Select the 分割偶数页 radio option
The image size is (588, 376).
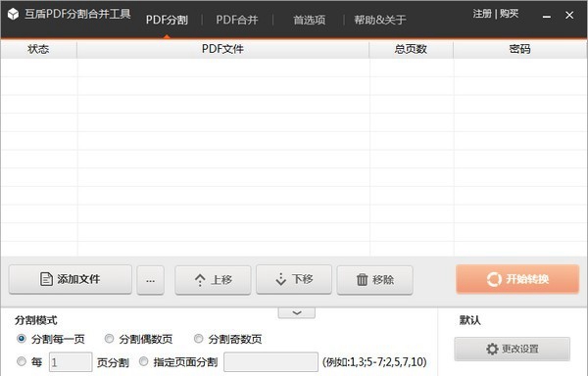coord(109,339)
